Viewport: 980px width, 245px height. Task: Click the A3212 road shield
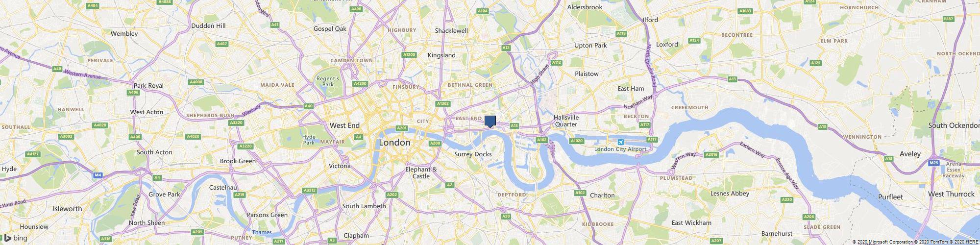coord(309,190)
